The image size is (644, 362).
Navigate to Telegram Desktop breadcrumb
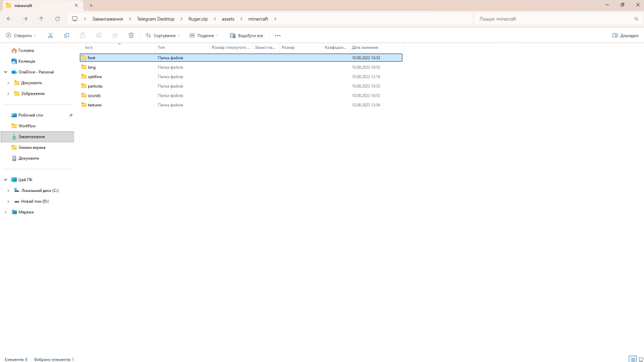pyautogui.click(x=156, y=19)
